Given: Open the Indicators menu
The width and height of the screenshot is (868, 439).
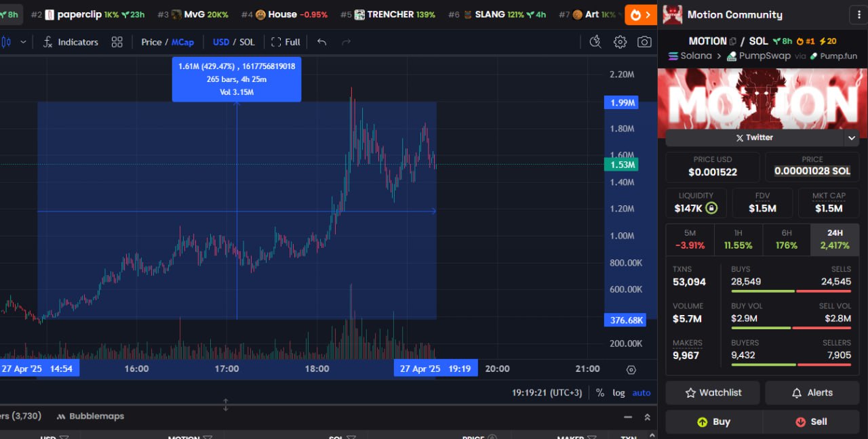Looking at the screenshot, I should [71, 42].
